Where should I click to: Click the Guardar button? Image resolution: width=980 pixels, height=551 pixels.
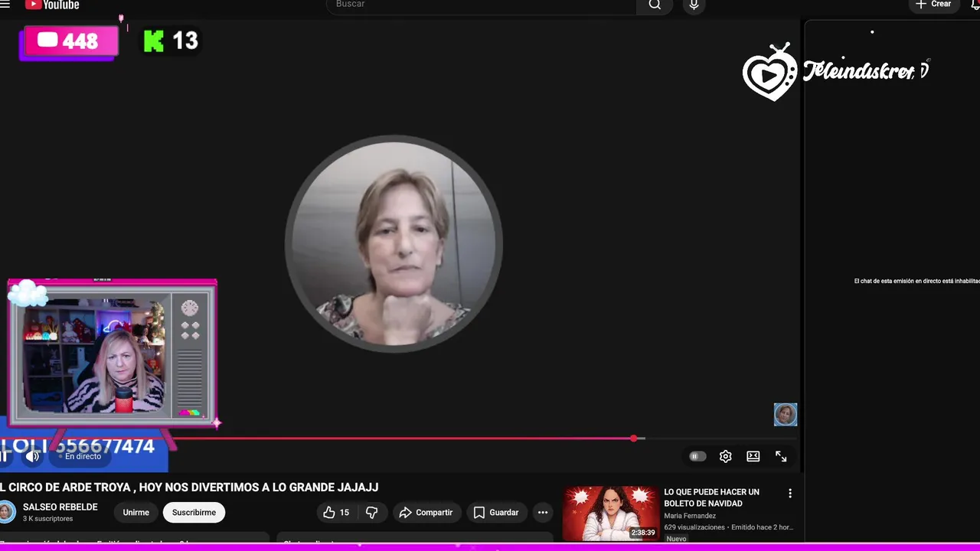click(496, 513)
